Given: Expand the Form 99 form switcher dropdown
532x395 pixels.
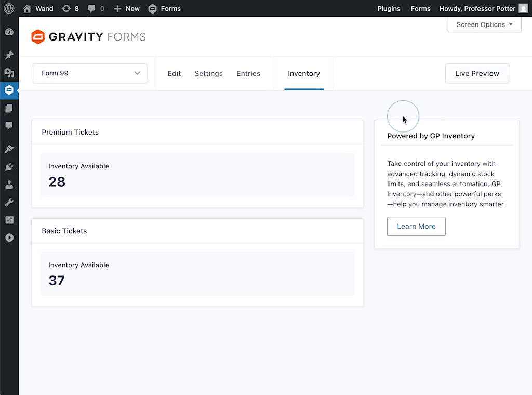Looking at the screenshot, I should click(x=90, y=73).
